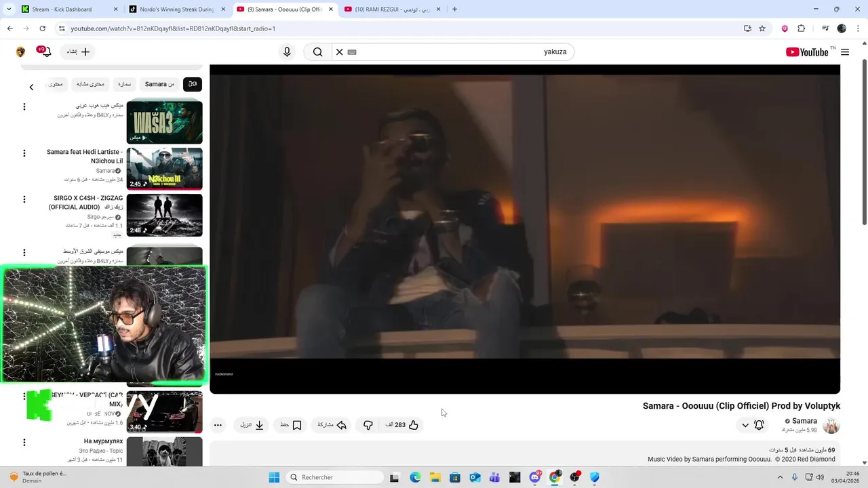Open Discord from taskbar
The height and width of the screenshot is (488, 868).
coord(535,477)
